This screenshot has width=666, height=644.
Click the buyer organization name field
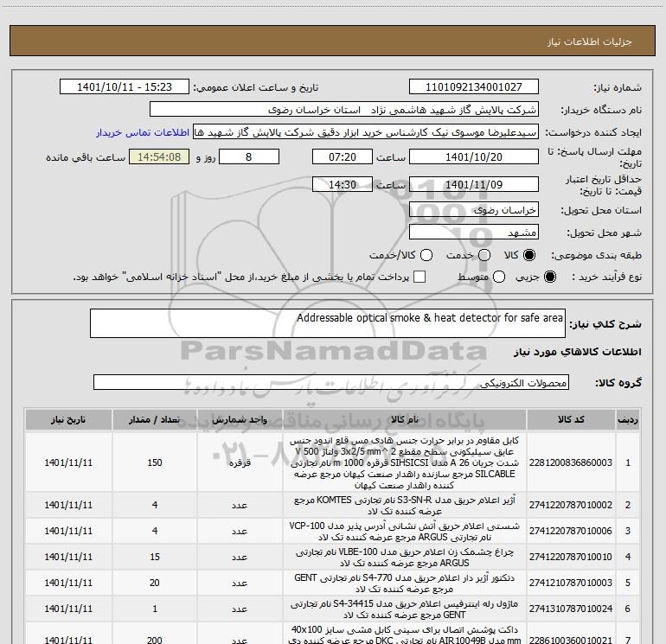(343, 110)
